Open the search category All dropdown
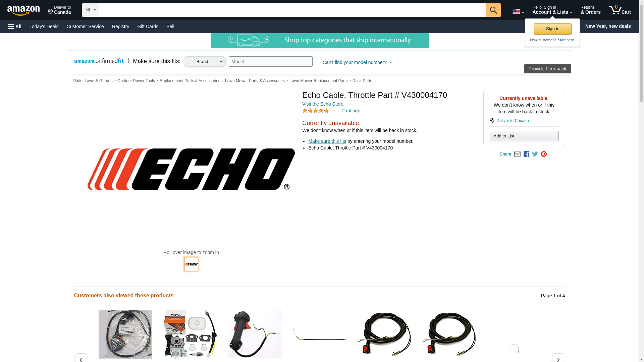The image size is (644, 362). tap(91, 10)
